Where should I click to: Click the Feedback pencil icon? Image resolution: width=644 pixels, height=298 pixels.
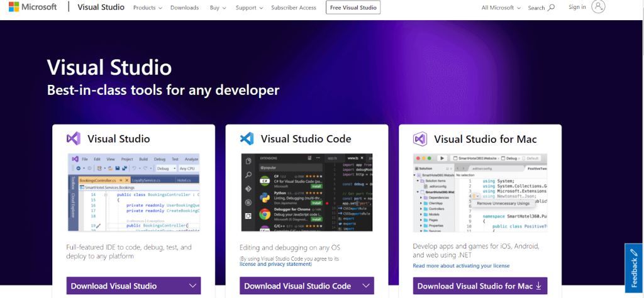(x=635, y=251)
